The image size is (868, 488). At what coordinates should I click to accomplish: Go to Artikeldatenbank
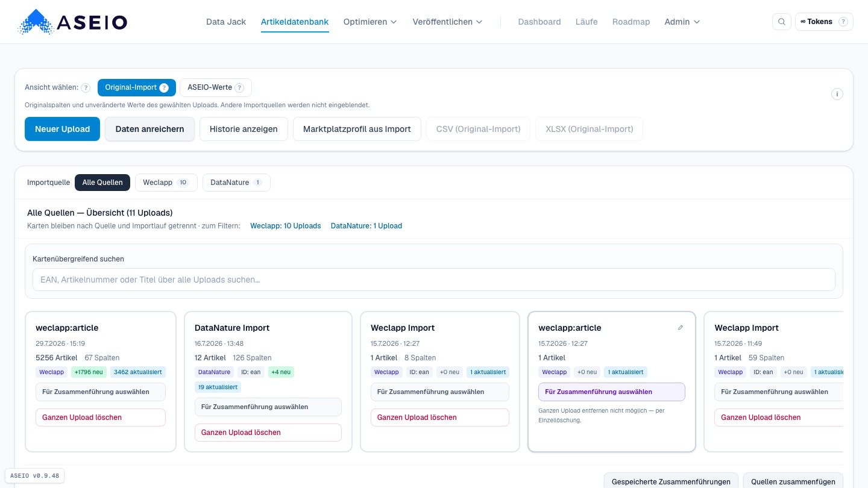click(295, 22)
